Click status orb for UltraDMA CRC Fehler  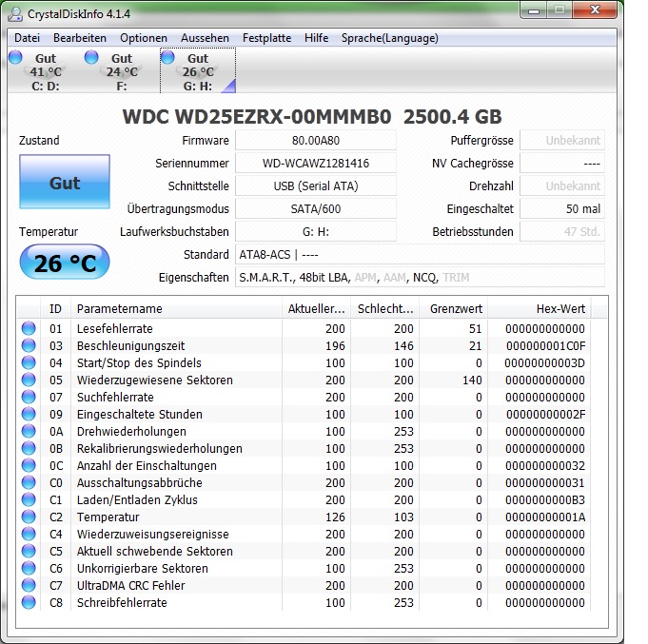tap(29, 585)
